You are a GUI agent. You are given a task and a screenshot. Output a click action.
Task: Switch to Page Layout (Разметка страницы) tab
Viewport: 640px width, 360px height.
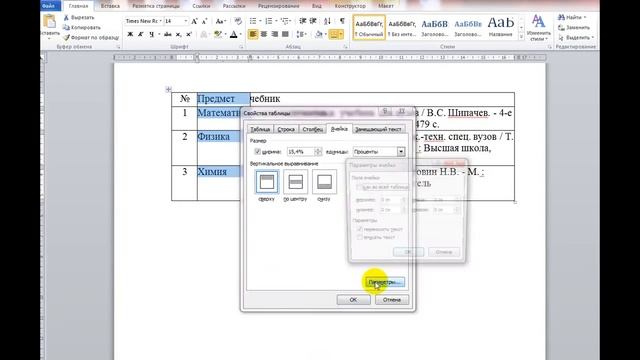(x=156, y=6)
